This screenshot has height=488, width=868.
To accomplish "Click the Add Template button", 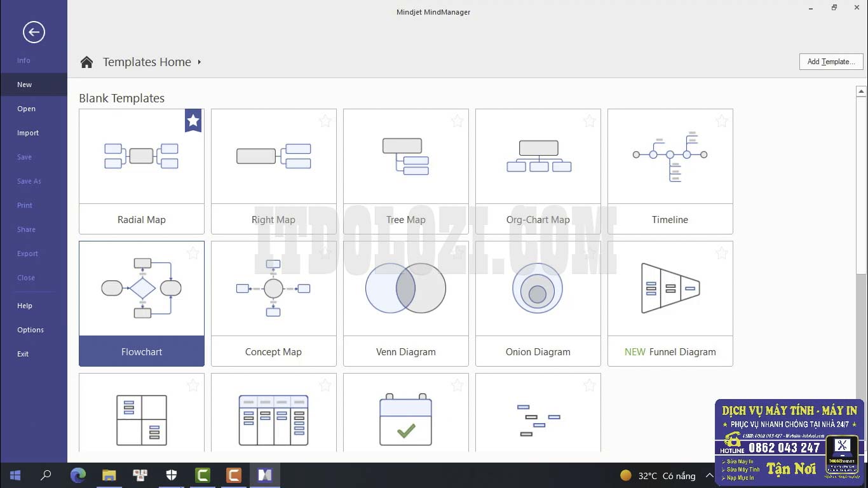I will pyautogui.click(x=831, y=62).
